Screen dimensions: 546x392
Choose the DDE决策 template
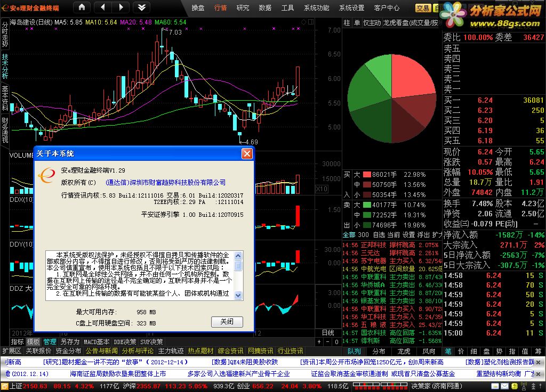[125, 342]
